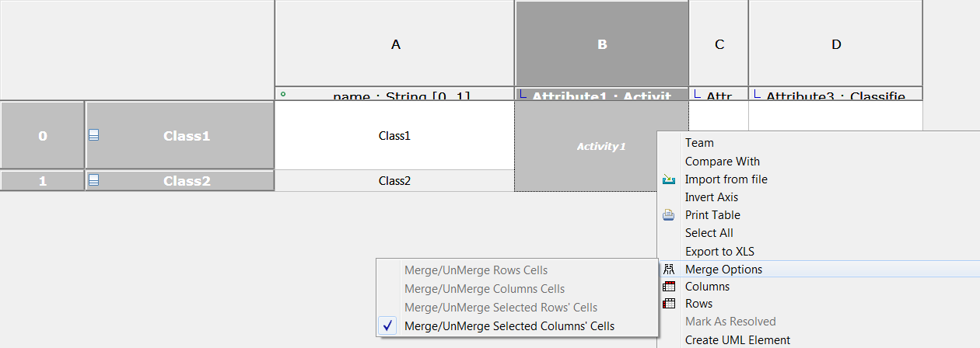The height and width of the screenshot is (348, 980).
Task: Choose Create UML Element menu item
Action: click(x=818, y=340)
